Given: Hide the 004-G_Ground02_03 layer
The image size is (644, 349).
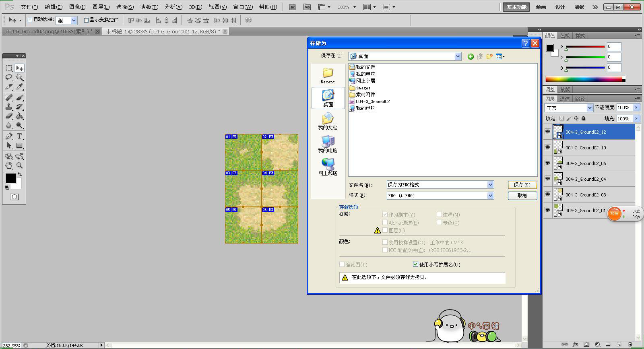Looking at the screenshot, I should pyautogui.click(x=547, y=194).
